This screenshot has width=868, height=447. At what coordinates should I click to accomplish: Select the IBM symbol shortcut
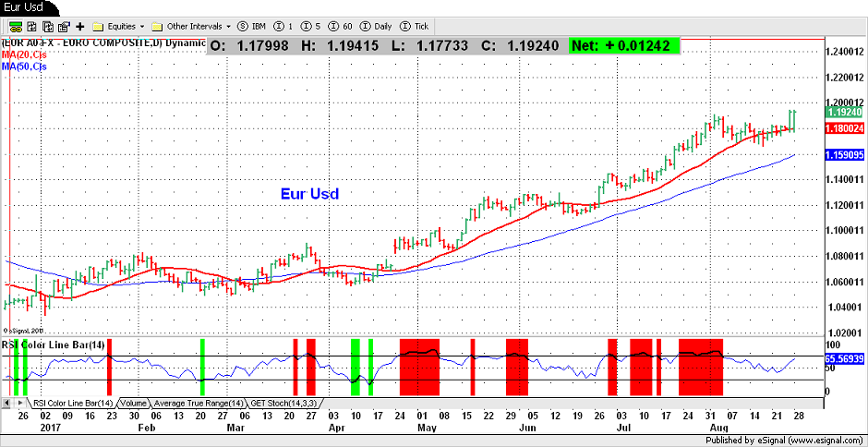pos(254,27)
